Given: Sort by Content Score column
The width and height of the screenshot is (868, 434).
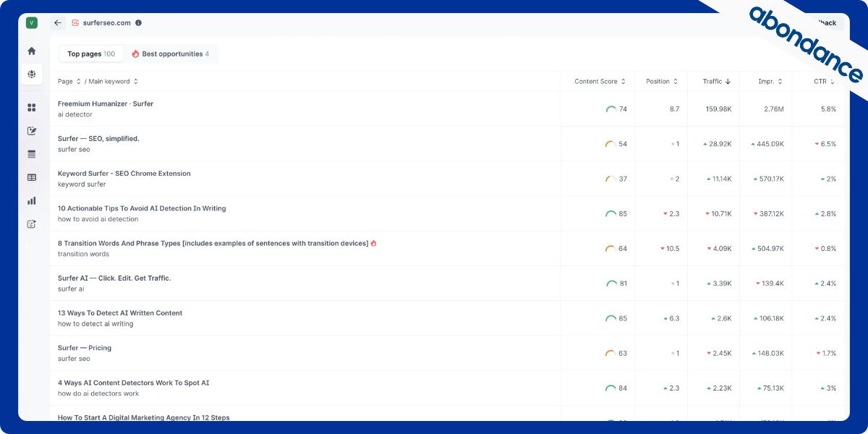Looking at the screenshot, I should coord(600,82).
